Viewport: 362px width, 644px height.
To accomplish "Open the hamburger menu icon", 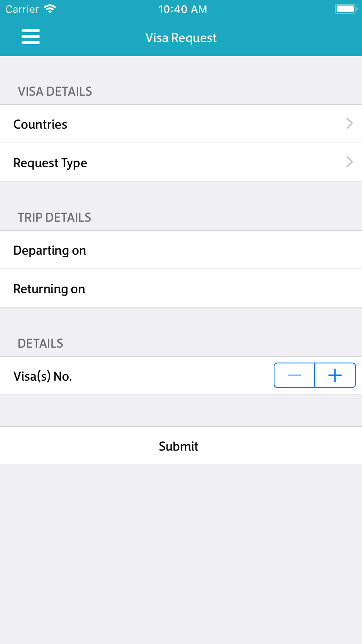I will 30,37.
